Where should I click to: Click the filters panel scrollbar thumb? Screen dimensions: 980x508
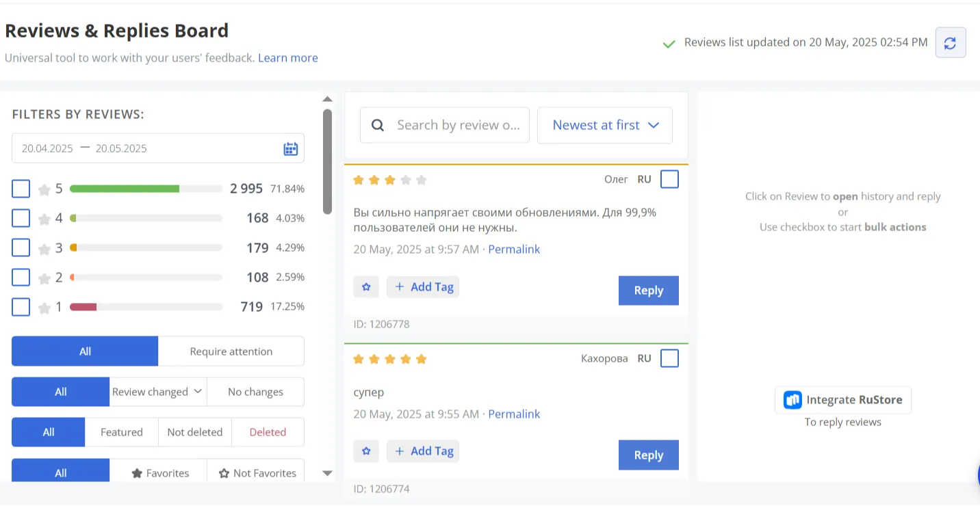327,162
